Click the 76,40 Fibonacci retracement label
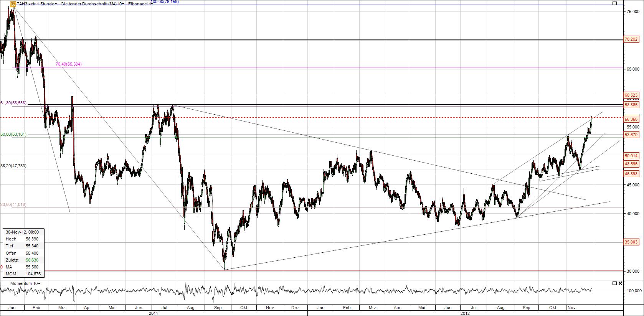This screenshot has width=644, height=316. (68, 64)
